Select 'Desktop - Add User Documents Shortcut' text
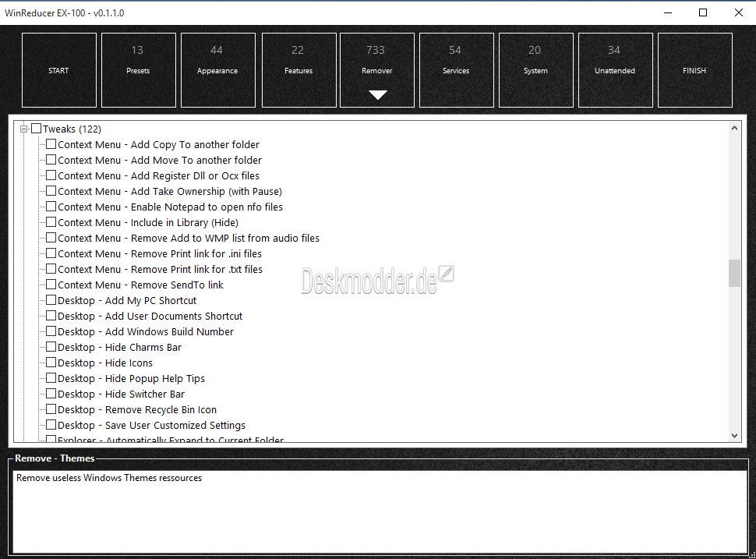The height and width of the screenshot is (559, 756). 150,317
